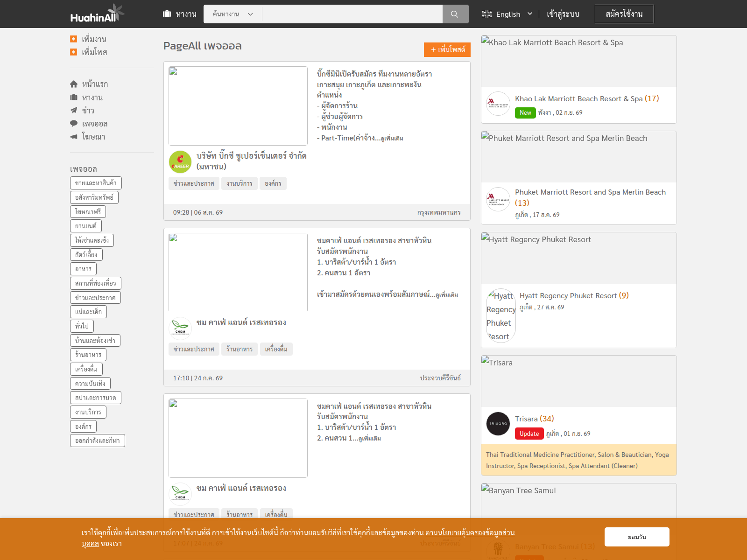Open โฆษณา in sidebar menu
Image resolution: width=747 pixels, height=560 pixels.
[93, 137]
